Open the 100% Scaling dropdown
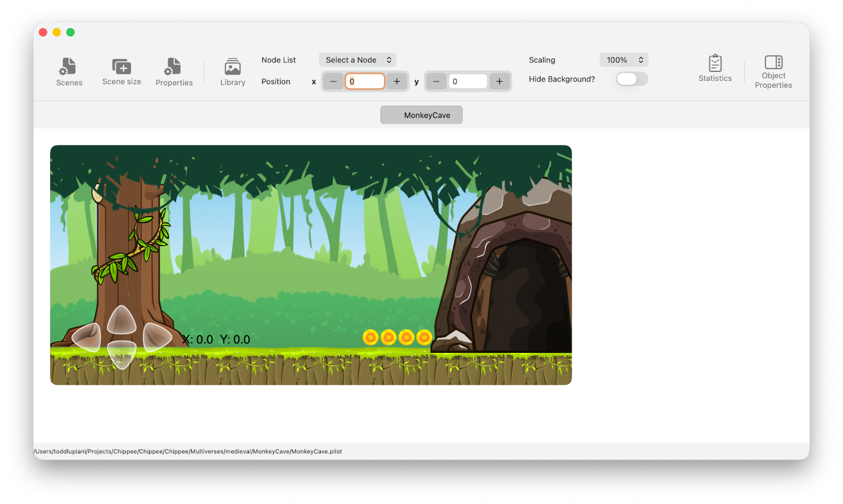This screenshot has height=504, width=843. tap(624, 60)
